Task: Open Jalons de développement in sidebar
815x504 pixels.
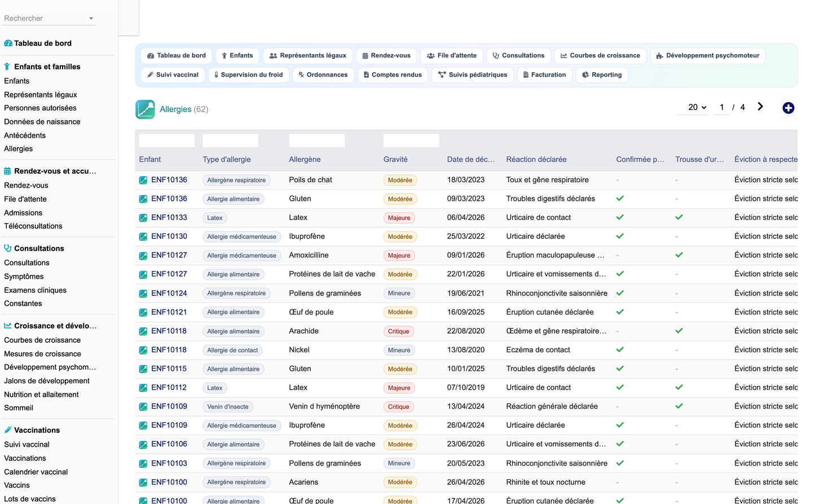Action: coord(47,381)
